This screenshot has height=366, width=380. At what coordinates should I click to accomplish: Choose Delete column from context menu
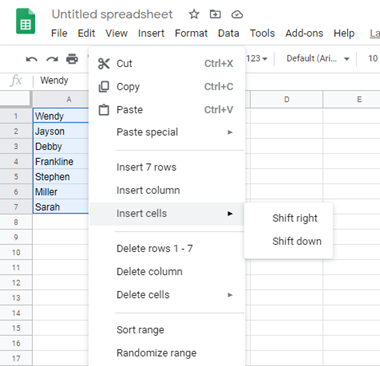[x=167, y=272]
